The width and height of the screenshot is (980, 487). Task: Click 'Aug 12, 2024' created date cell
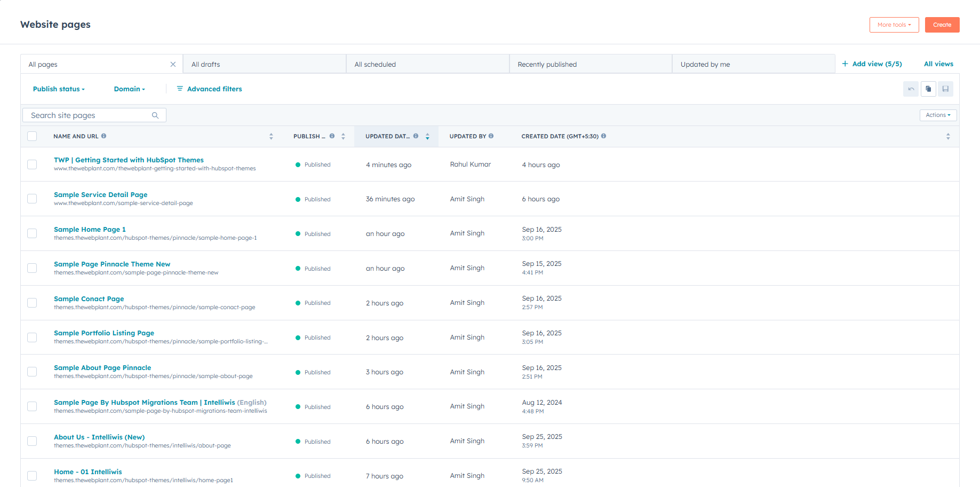click(541, 402)
